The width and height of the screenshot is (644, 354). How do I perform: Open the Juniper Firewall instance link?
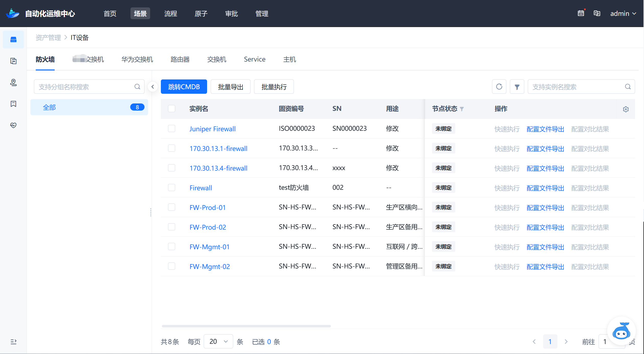point(212,129)
